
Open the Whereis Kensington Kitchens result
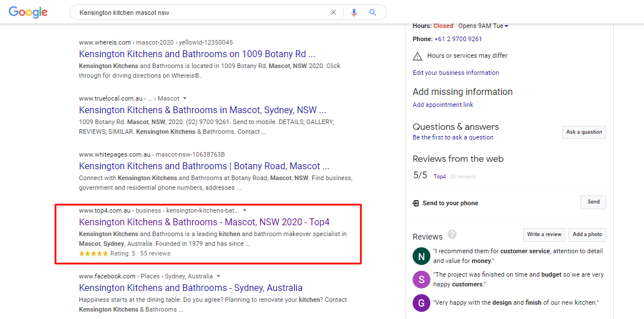[197, 54]
